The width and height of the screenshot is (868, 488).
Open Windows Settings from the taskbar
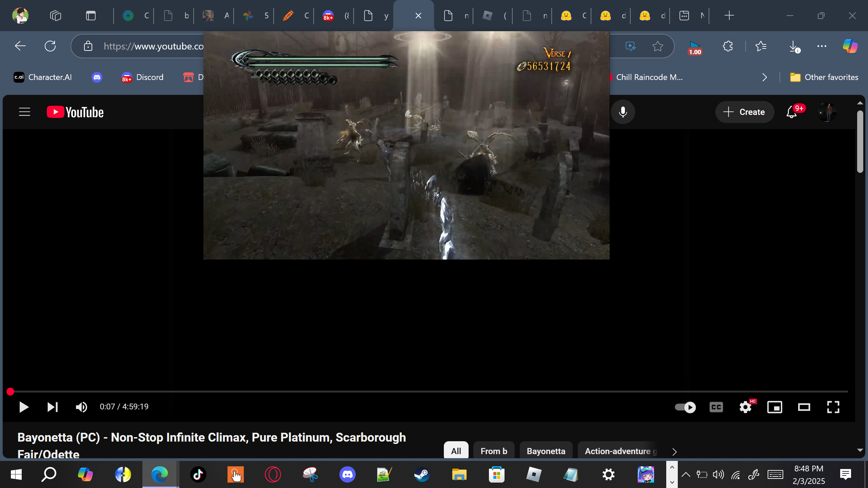(608, 474)
